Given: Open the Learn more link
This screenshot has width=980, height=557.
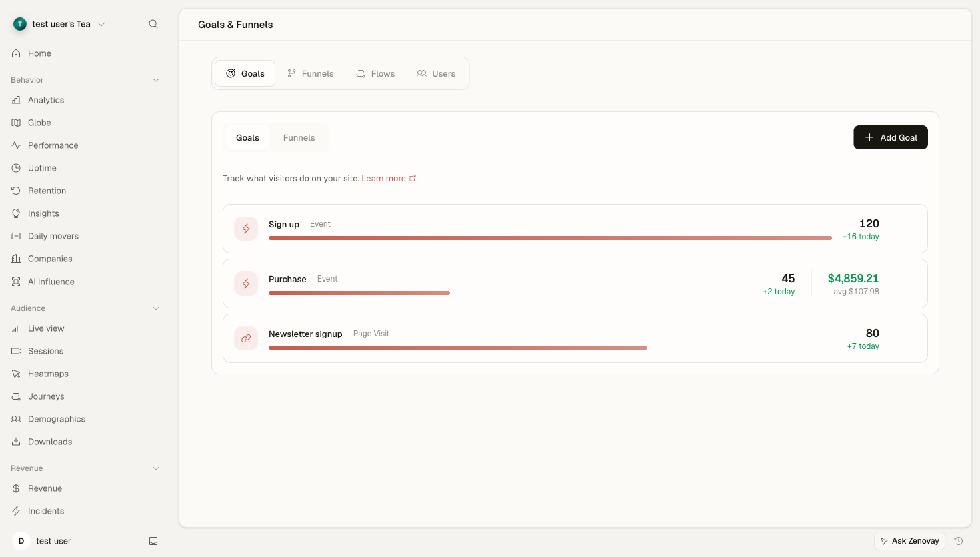Looking at the screenshot, I should click(389, 179).
